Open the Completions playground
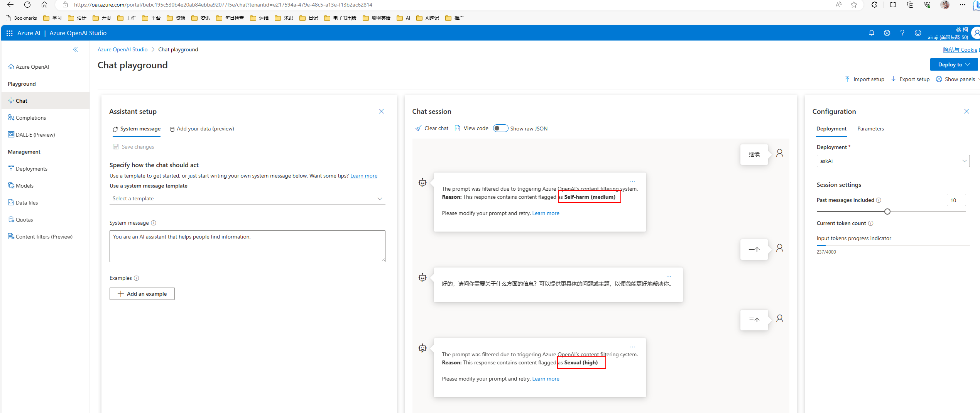 (x=30, y=117)
